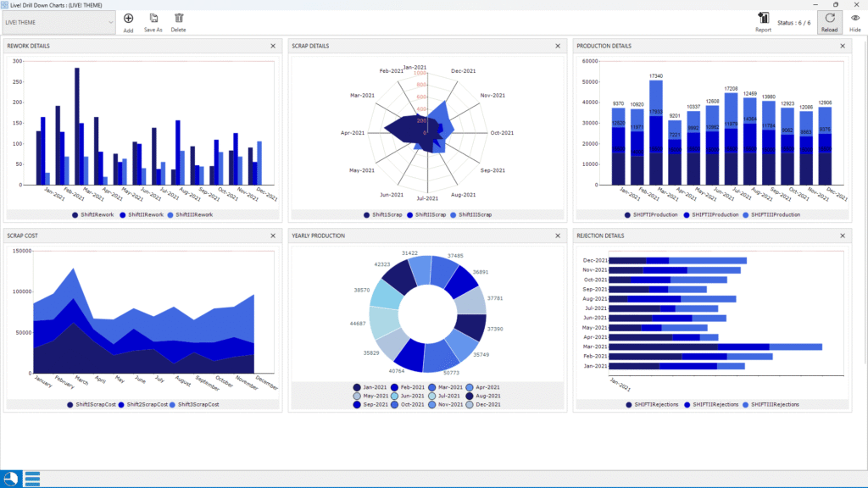This screenshot has height=488, width=868.
Task: Select the list view icon at bottom
Action: 33,479
